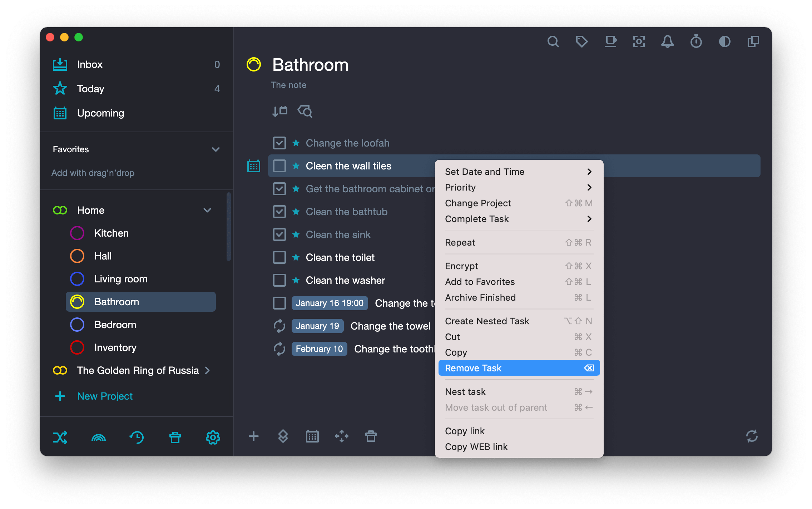Click the repeat icon beside Change the towel
Screen dimensions: 812x509
coord(279,326)
